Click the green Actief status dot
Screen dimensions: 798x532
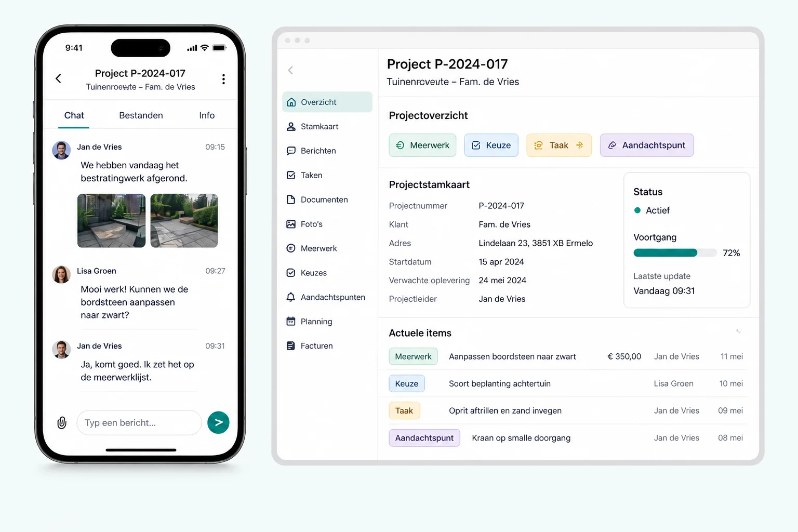coord(637,210)
